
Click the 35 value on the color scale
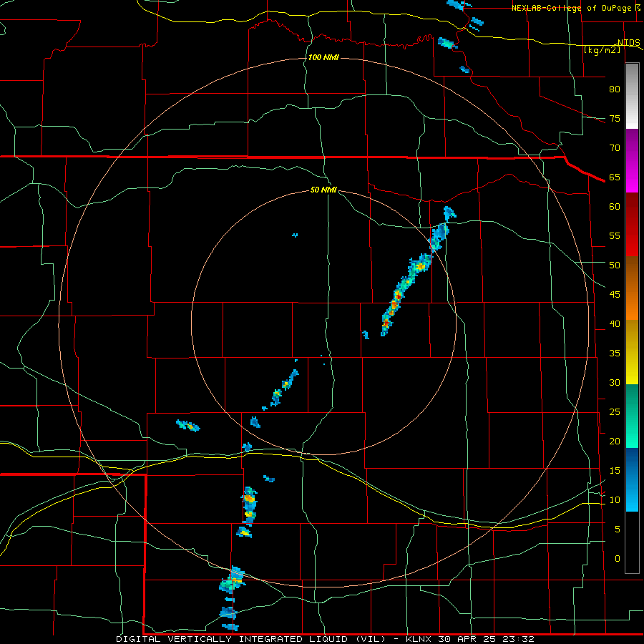click(615, 353)
